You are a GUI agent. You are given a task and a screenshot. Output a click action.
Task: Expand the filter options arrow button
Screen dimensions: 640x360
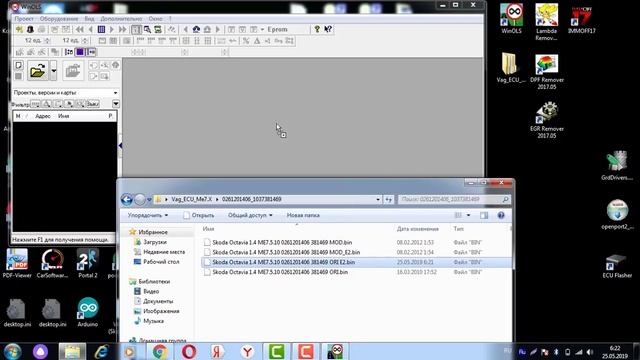pyautogui.click(x=116, y=104)
